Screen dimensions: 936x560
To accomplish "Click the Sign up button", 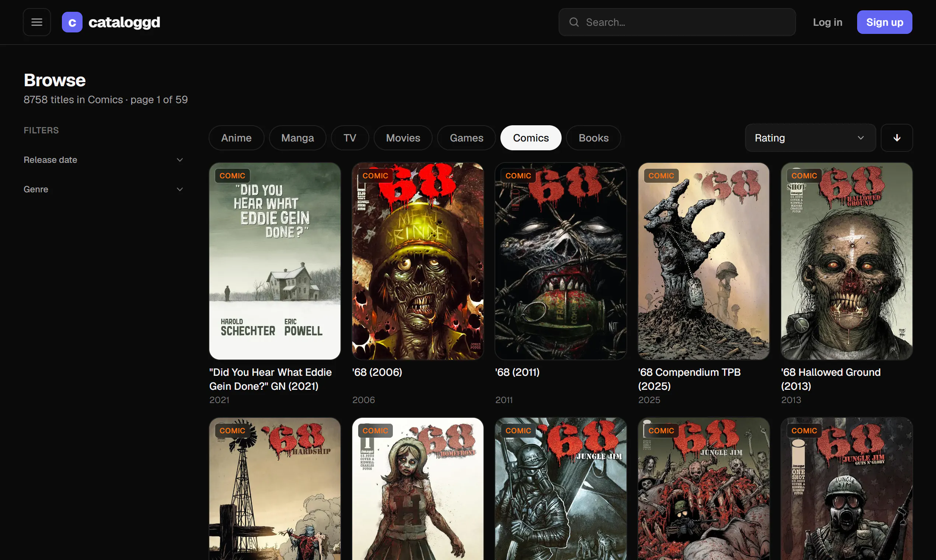I will click(x=884, y=22).
